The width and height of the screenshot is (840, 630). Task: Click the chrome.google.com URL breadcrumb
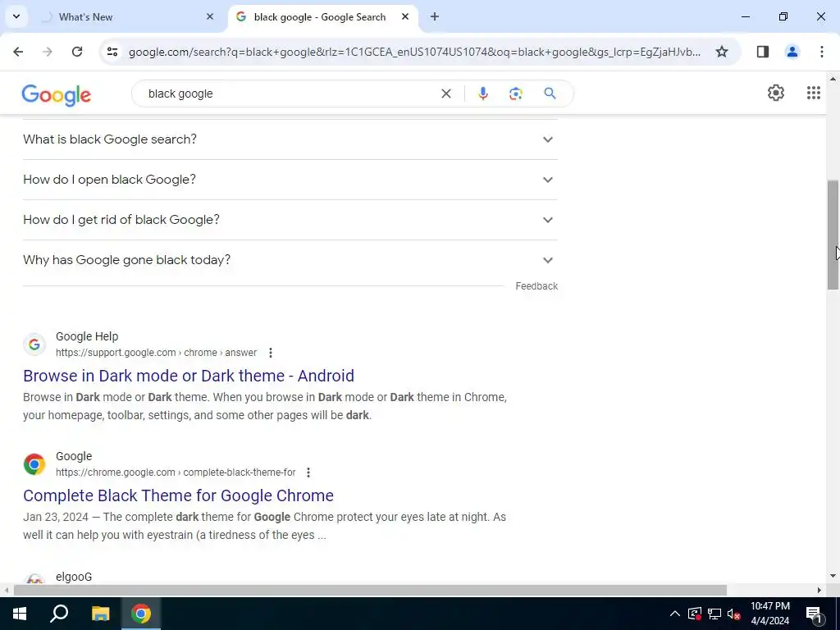[x=176, y=472]
